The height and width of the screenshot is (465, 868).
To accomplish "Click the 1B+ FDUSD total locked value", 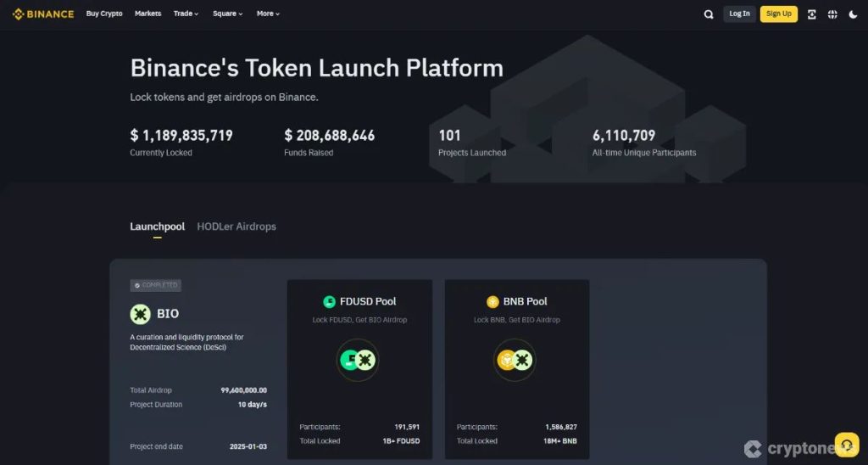I will 401,441.
